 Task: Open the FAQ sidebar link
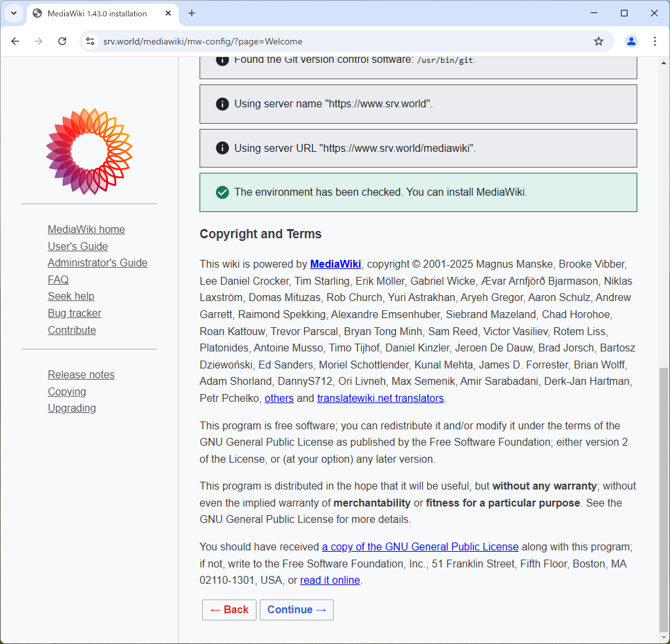[x=58, y=279]
